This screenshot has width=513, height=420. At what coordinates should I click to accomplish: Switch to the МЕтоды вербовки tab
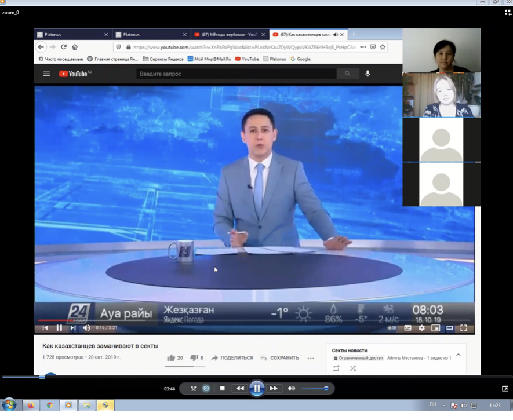(228, 35)
